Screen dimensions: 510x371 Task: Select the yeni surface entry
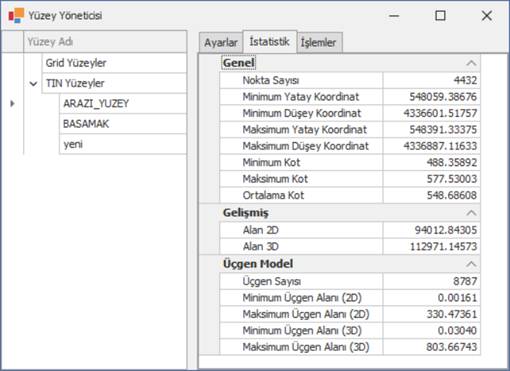(123, 144)
